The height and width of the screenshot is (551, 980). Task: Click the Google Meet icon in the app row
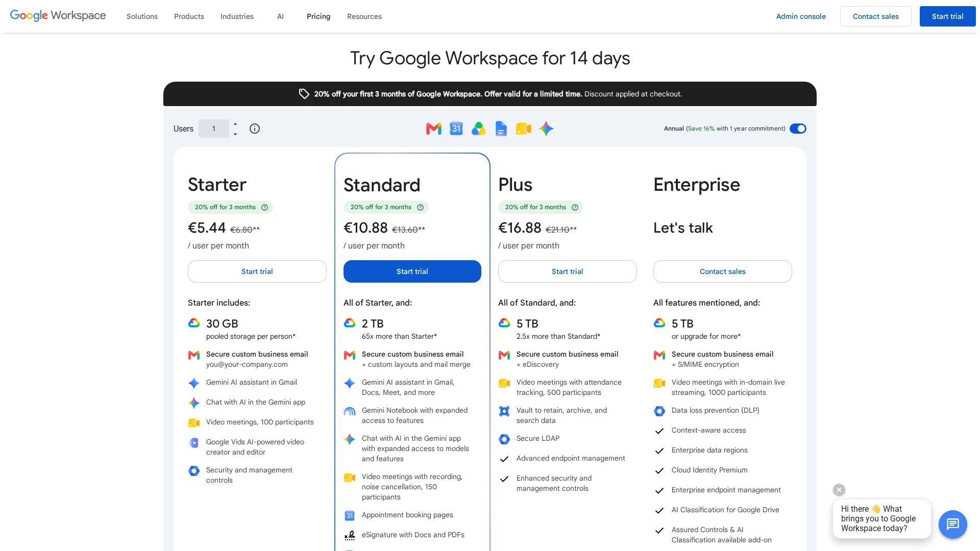pyautogui.click(x=524, y=129)
